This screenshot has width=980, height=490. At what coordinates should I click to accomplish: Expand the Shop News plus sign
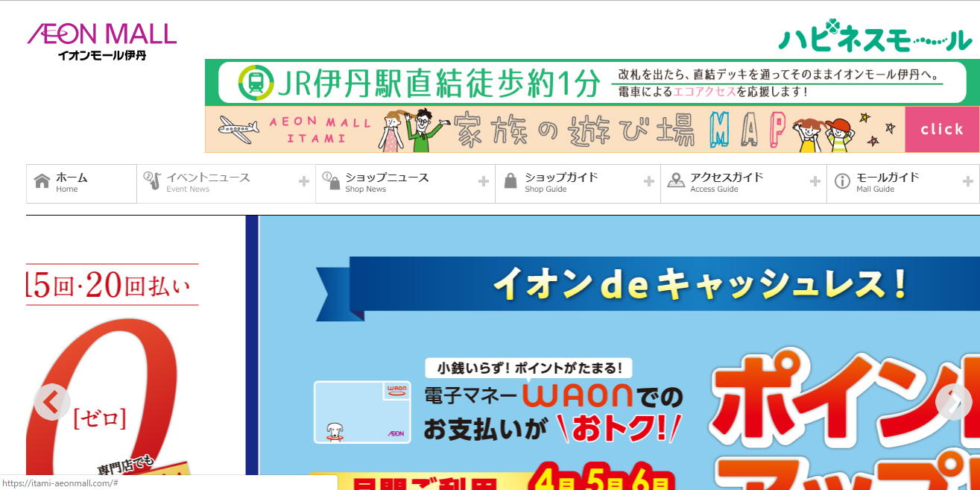point(484,181)
